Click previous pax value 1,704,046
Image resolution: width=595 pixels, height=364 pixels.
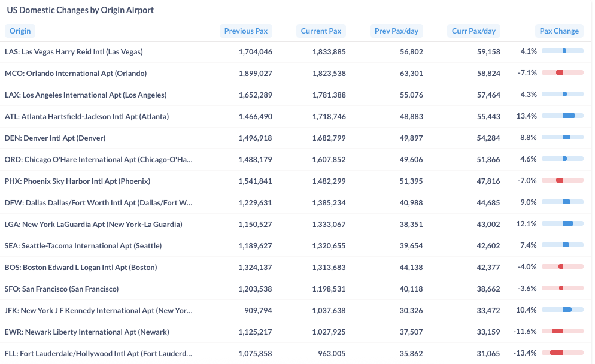256,52
